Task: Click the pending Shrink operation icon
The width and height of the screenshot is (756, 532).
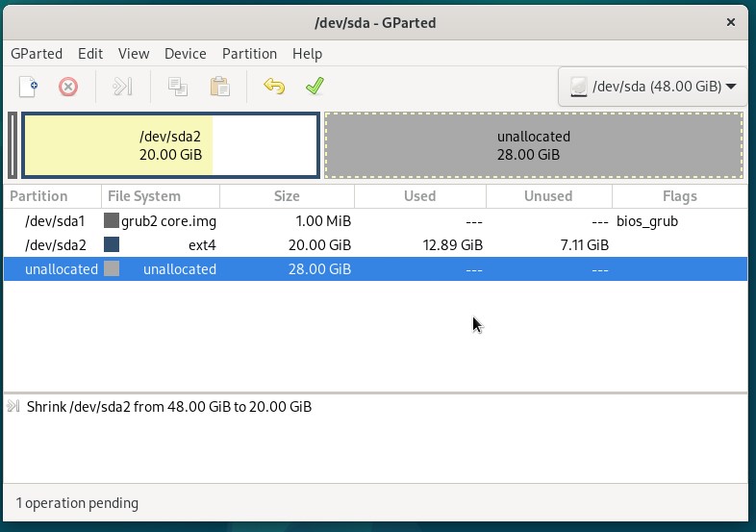Action: pos(13,407)
